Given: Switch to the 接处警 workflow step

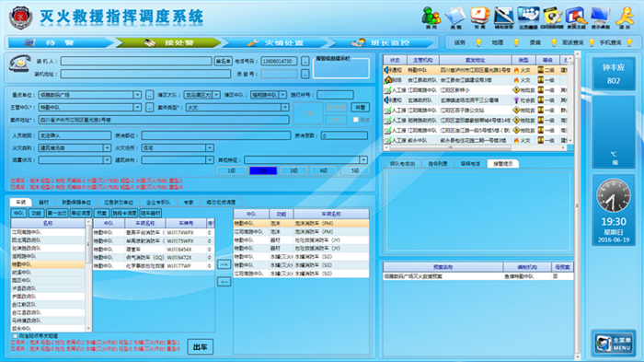Looking at the screenshot, I should (x=168, y=42).
